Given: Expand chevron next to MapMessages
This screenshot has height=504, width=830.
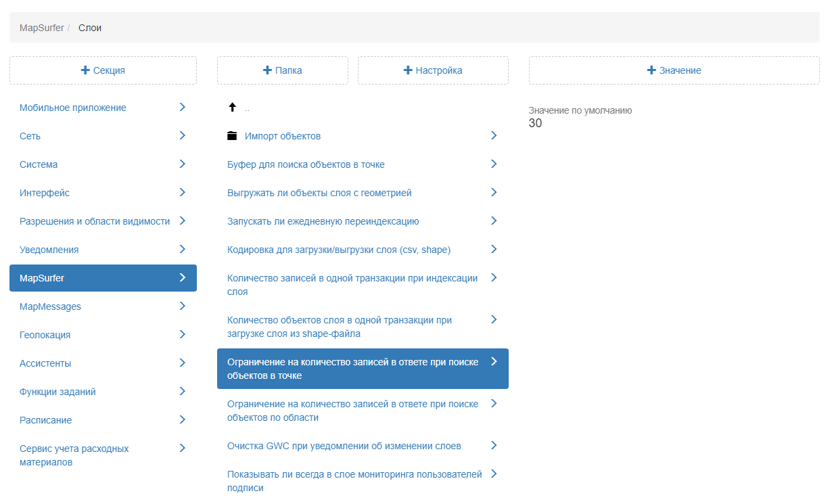Looking at the screenshot, I should (182, 306).
